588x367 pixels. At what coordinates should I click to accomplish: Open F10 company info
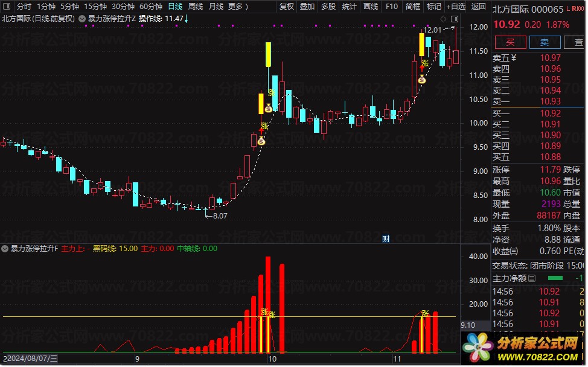pyautogui.click(x=392, y=7)
